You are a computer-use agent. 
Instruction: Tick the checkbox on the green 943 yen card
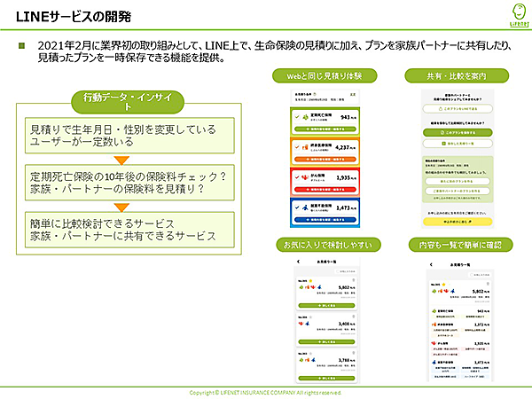[297, 117]
